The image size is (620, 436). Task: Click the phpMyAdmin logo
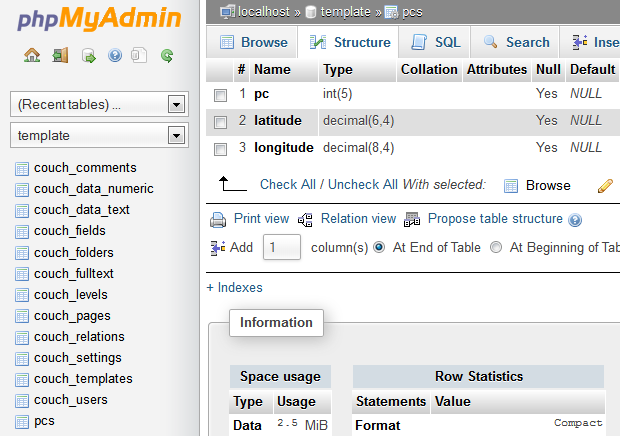pos(99,19)
